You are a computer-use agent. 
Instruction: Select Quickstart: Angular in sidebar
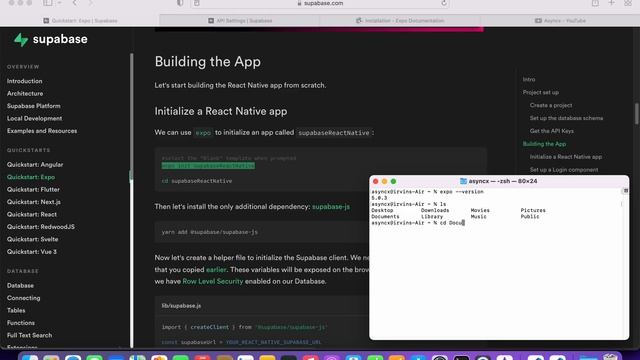click(35, 165)
